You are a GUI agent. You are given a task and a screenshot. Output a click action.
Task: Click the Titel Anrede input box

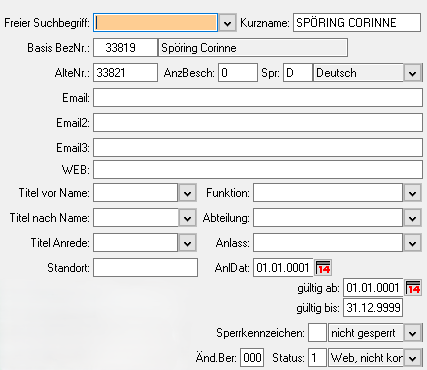pyautogui.click(x=135, y=243)
